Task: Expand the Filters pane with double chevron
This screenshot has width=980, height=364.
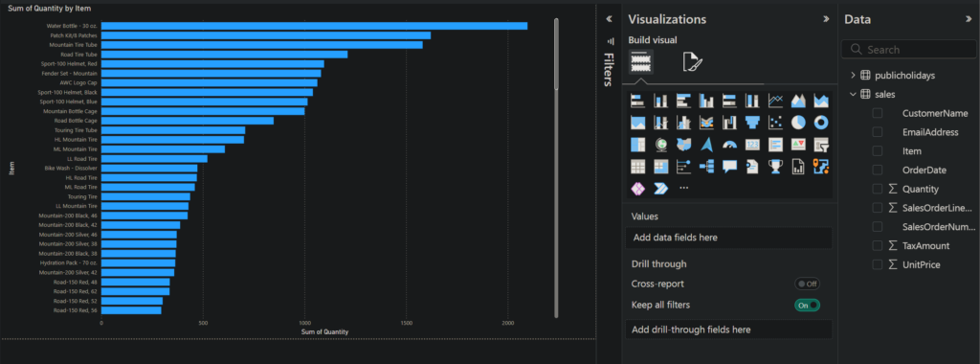Action: tap(610, 19)
